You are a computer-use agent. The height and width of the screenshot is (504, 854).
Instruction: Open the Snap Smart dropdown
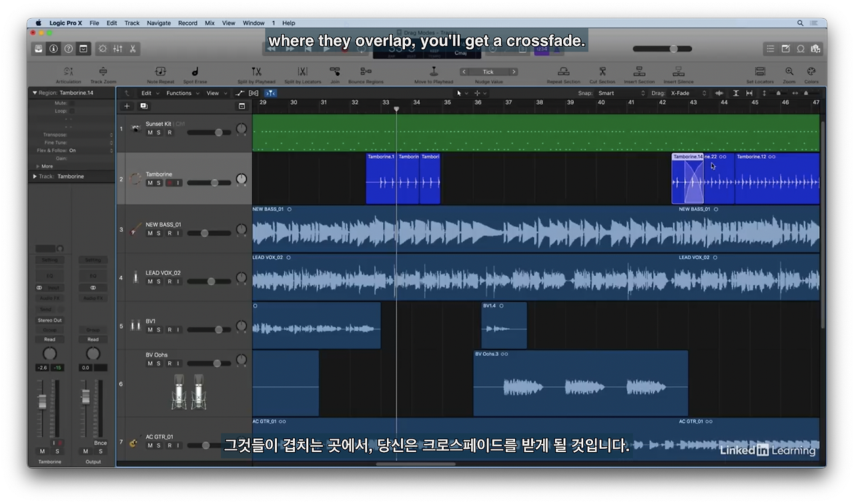(x=621, y=93)
